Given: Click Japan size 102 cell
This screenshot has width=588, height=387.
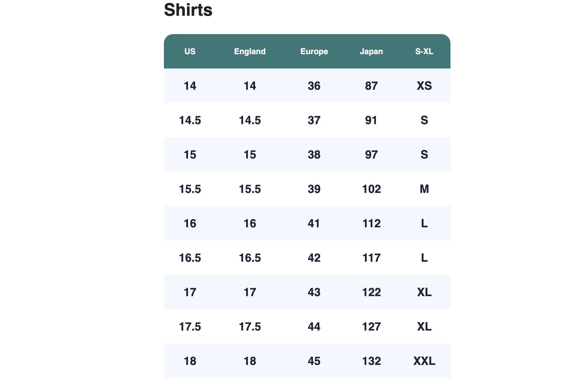Looking at the screenshot, I should click(371, 189).
